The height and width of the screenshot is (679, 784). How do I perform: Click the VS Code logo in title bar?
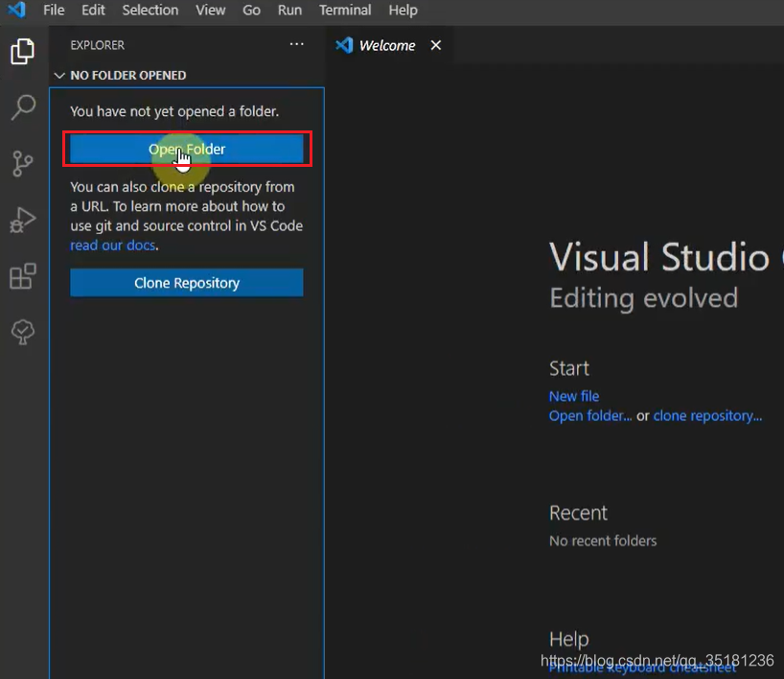click(x=16, y=10)
